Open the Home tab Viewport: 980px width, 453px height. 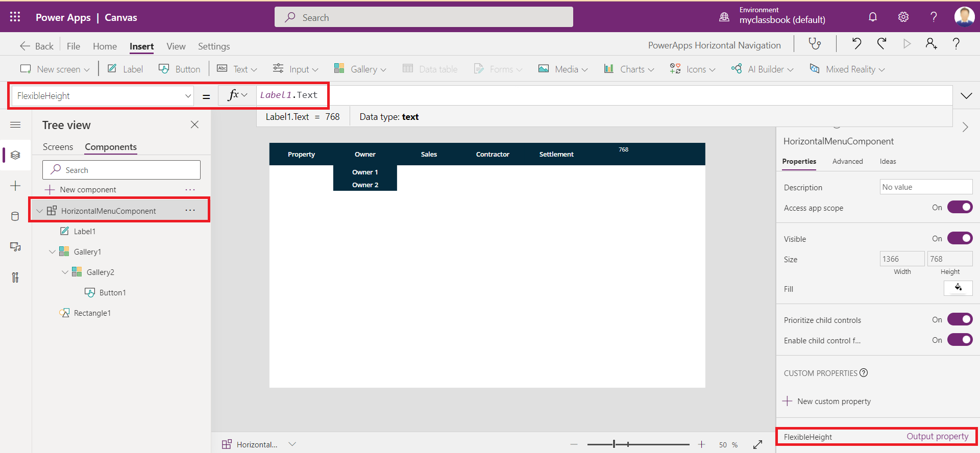(x=105, y=46)
